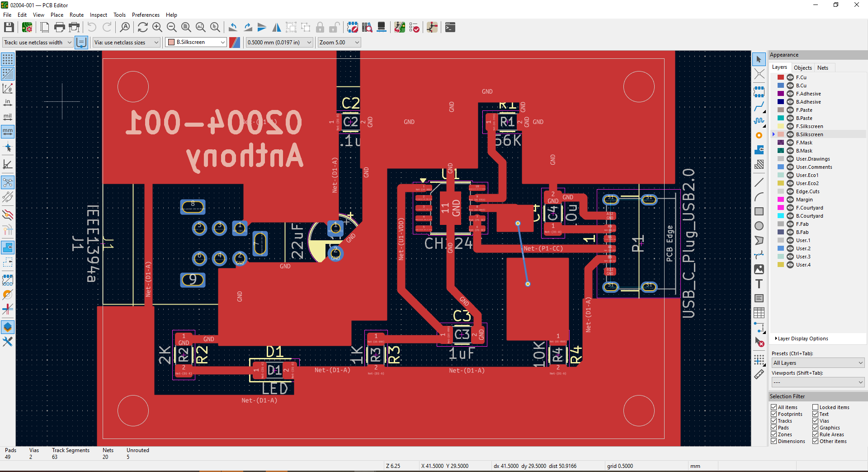Expand the B.Silkscreen layer selector

(x=196, y=42)
